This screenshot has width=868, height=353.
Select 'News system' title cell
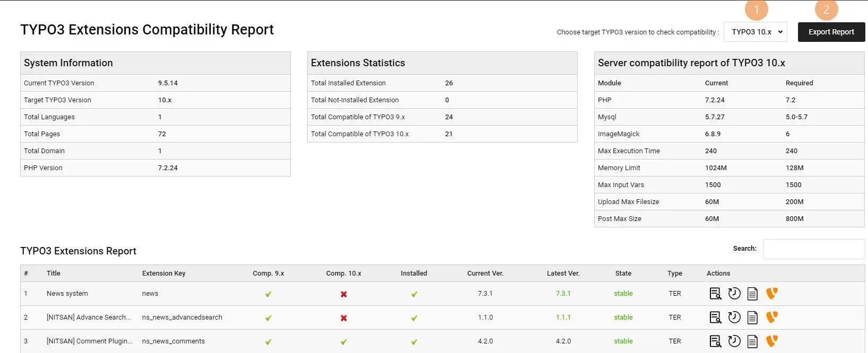click(67, 294)
